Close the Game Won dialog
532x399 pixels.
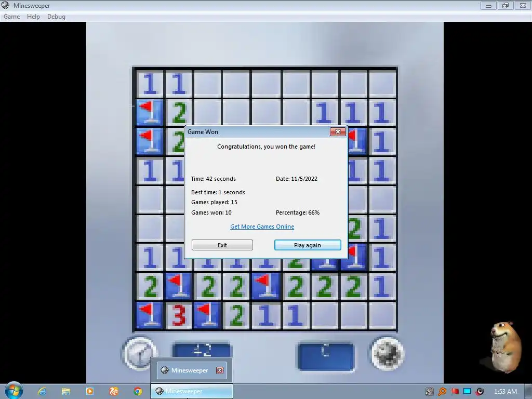pos(338,131)
